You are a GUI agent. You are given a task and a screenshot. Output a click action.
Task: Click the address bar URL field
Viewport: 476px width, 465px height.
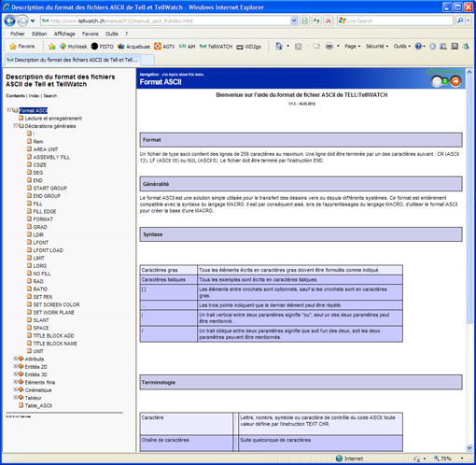165,21
